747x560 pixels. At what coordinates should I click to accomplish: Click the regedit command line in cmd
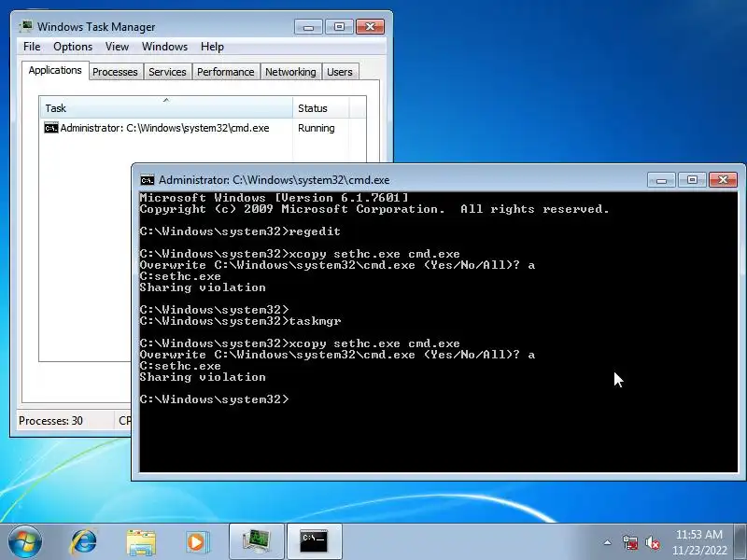(x=240, y=231)
